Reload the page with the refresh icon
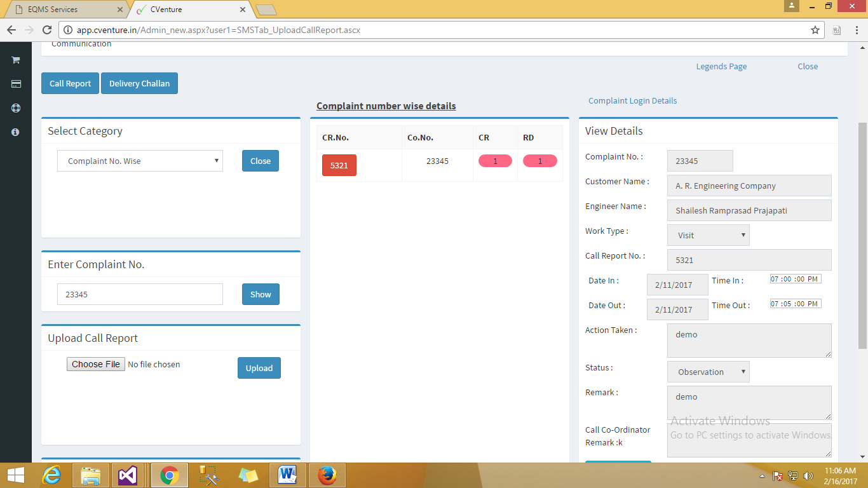Screen dimensions: 868x488 tap(46, 30)
